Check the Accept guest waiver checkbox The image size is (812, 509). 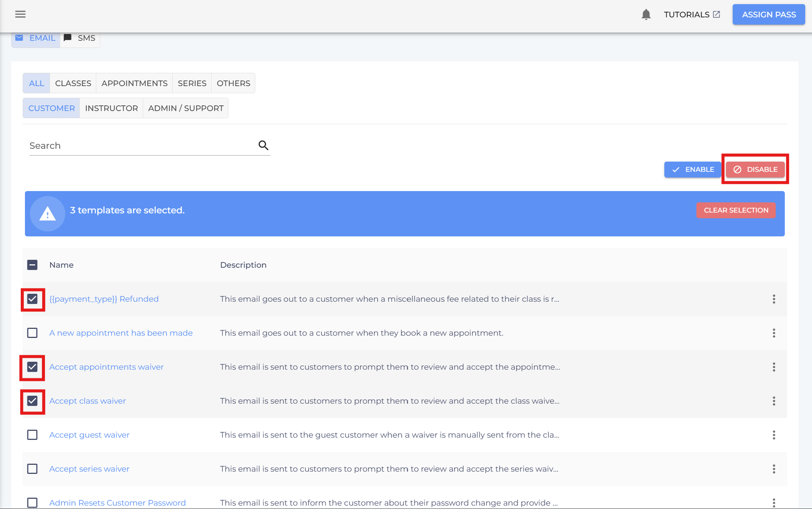pos(32,435)
